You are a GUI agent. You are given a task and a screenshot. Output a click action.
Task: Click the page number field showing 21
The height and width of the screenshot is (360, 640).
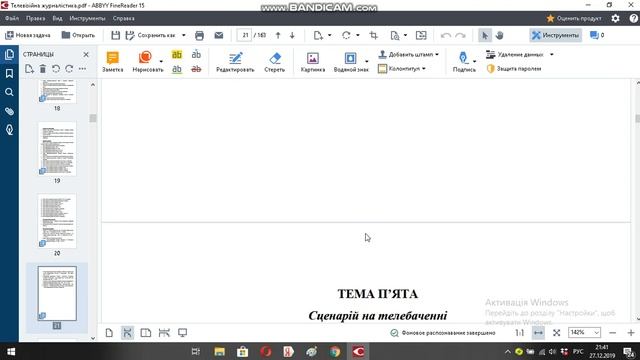244,35
